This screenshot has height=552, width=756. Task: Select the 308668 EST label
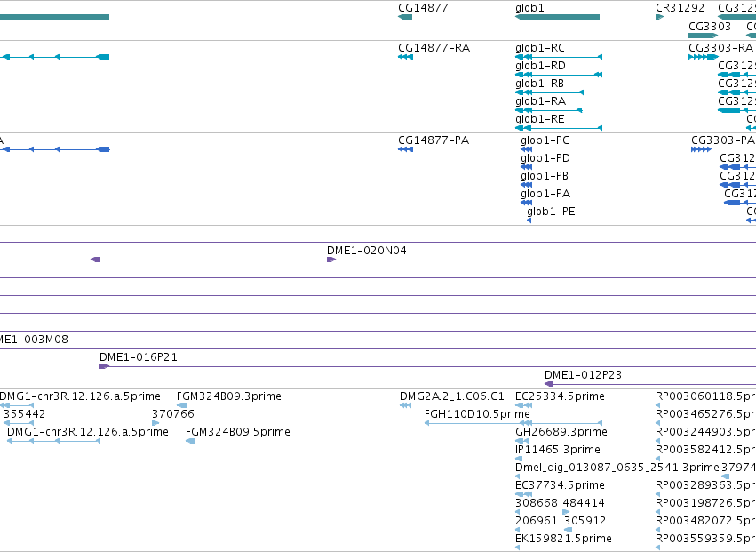537,503
